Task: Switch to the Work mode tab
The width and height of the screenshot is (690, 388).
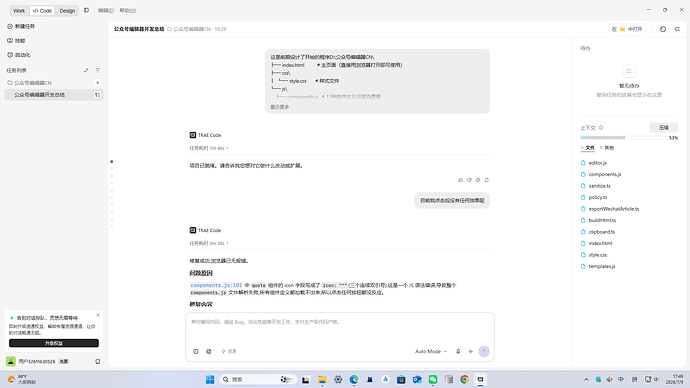Action: (x=19, y=11)
